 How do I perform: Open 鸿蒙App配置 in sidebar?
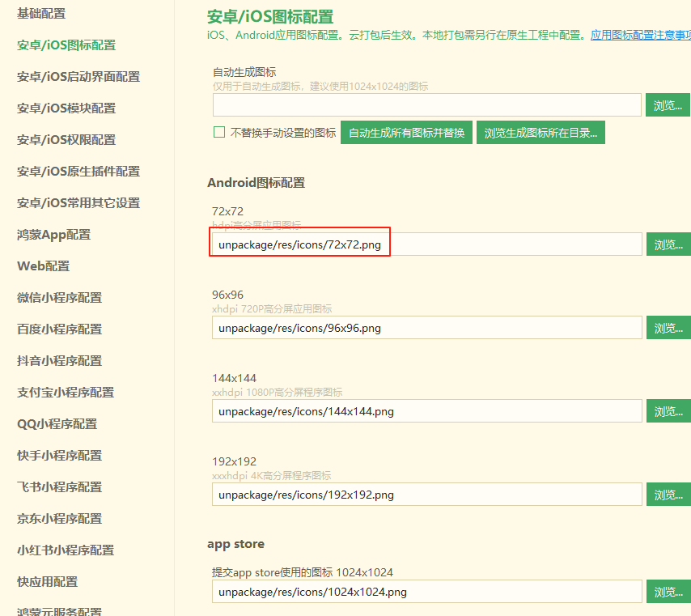pos(54,235)
